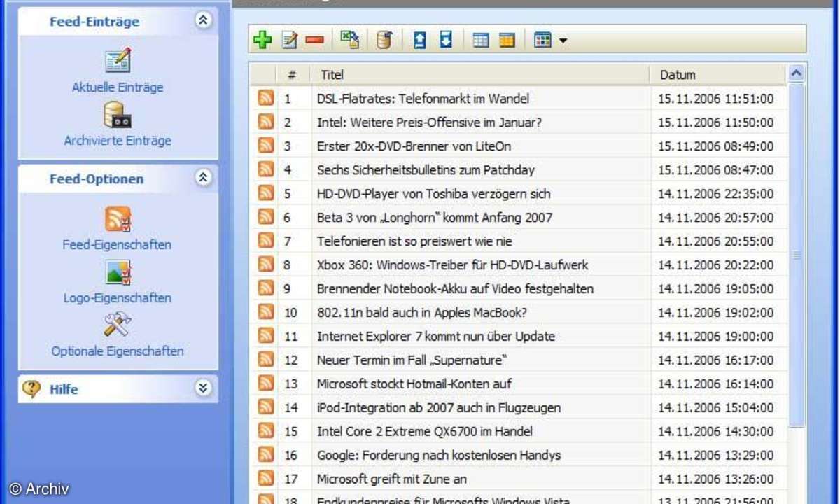Image resolution: width=840 pixels, height=504 pixels.
Task: Select entry Intel: Weitere Preis-Offensive im Januar?
Action: pos(429,122)
